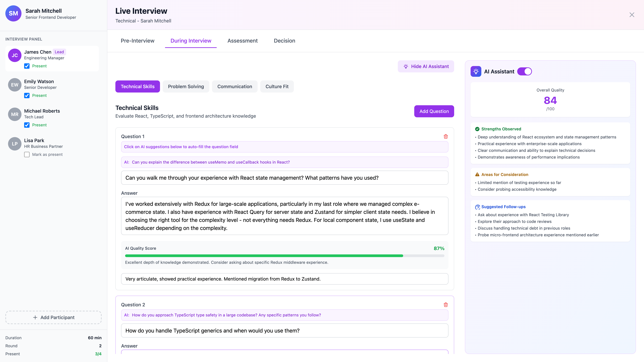This screenshot has width=644, height=362.
Task: Uncheck Emily Watson's Present checkbox
Action: [27, 95]
